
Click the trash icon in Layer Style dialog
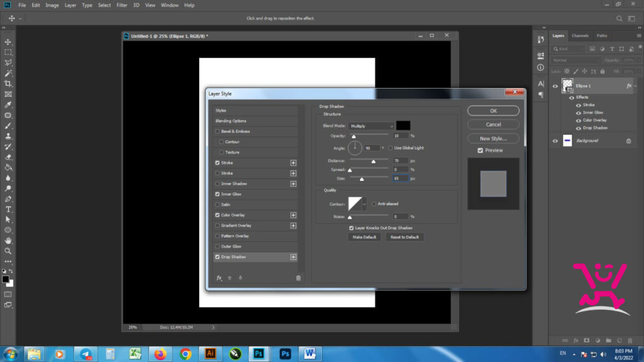point(298,278)
